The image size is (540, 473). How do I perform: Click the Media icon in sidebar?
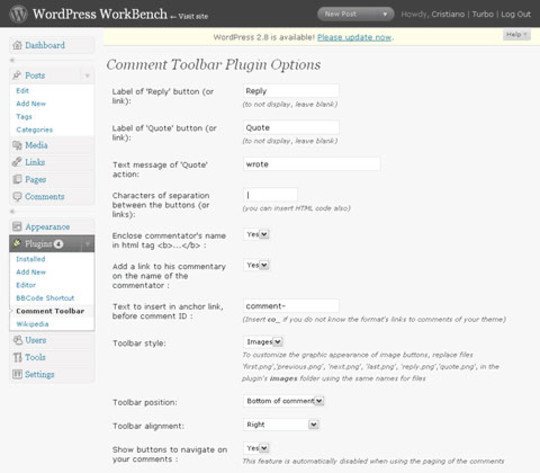tap(17, 145)
